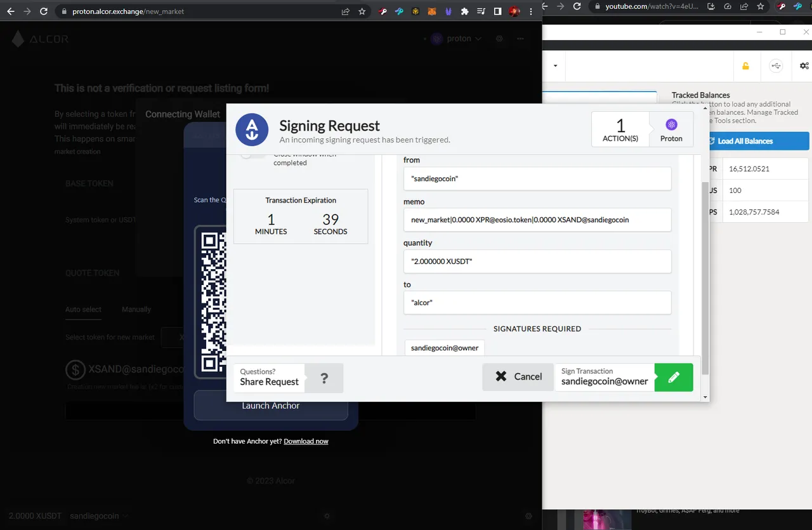The height and width of the screenshot is (530, 812).
Task: Open the Extensions puzzle-piece menu
Action: [465, 11]
